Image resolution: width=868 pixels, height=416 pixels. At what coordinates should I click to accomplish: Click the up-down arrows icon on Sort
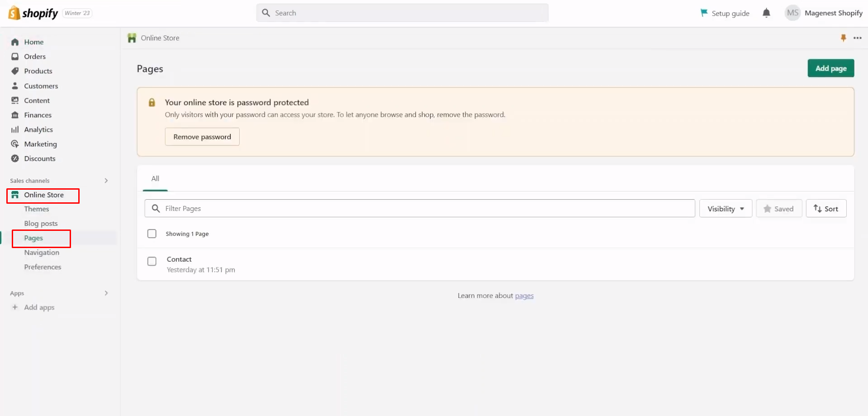click(817, 209)
